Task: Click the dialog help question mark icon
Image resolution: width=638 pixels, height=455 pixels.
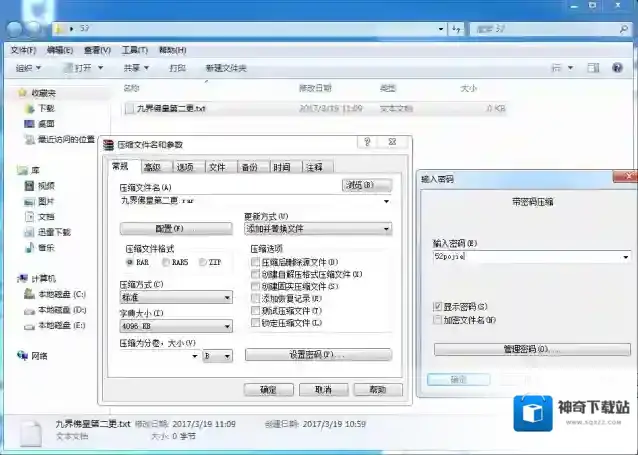Action: point(368,143)
